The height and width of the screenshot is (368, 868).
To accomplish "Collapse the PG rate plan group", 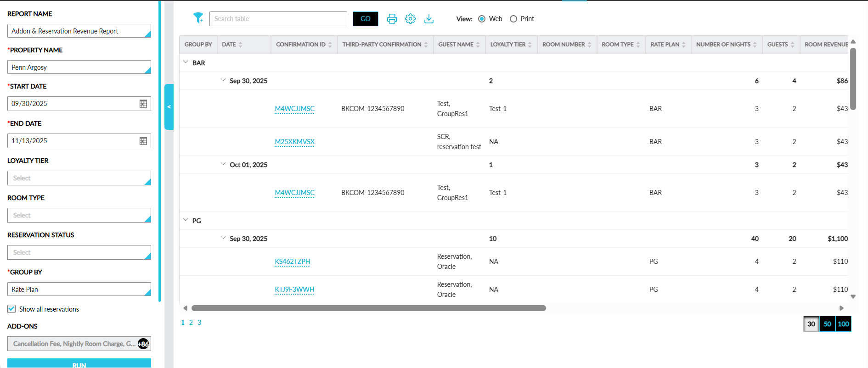I will point(186,220).
